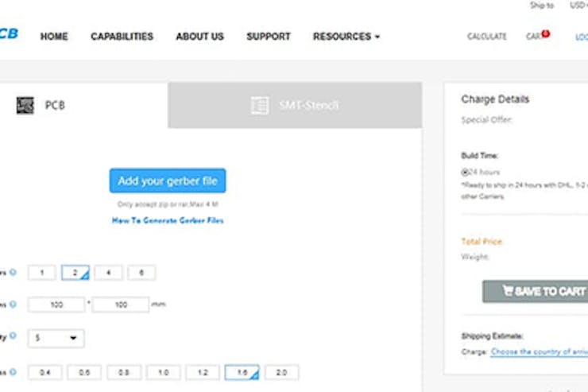The height and width of the screenshot is (392, 588).
Task: Select the 24 hours build time radio
Action: pyautogui.click(x=465, y=173)
